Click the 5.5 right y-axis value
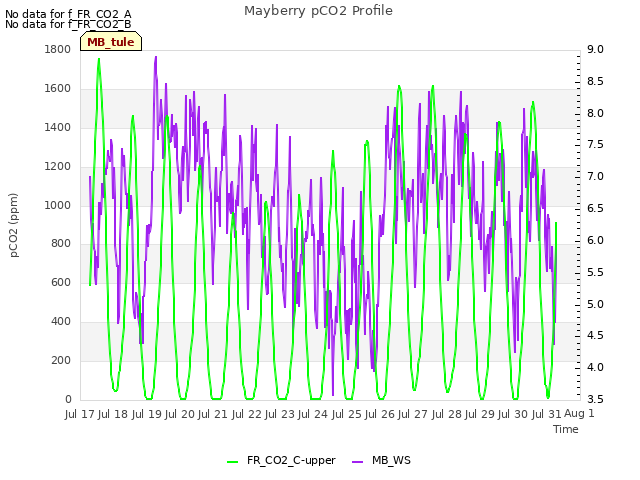The image size is (640, 480). [595, 272]
